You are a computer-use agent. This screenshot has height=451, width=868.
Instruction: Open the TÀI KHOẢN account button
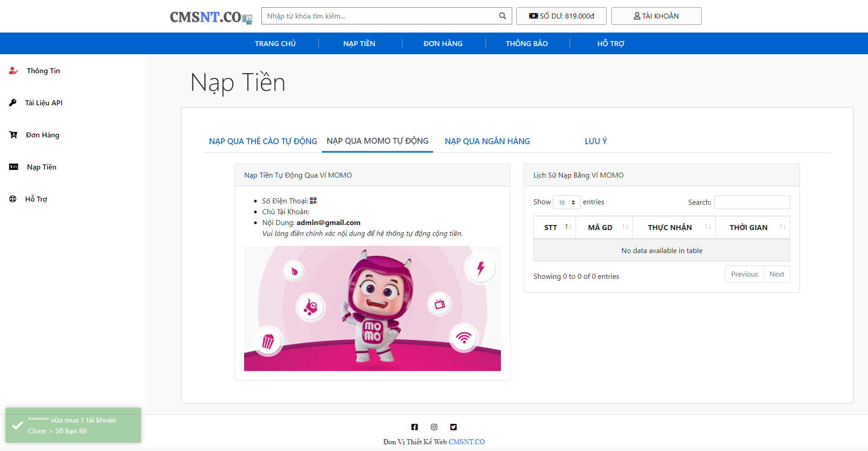point(656,16)
